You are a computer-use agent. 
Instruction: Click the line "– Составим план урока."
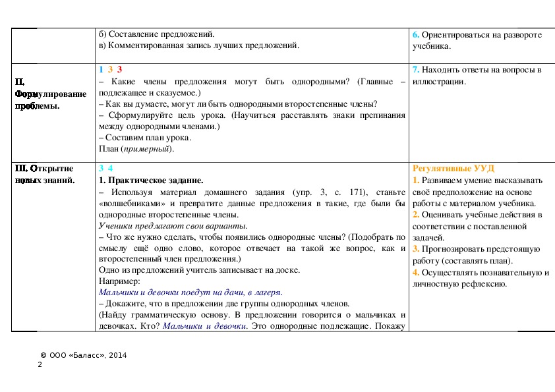click(x=145, y=138)
